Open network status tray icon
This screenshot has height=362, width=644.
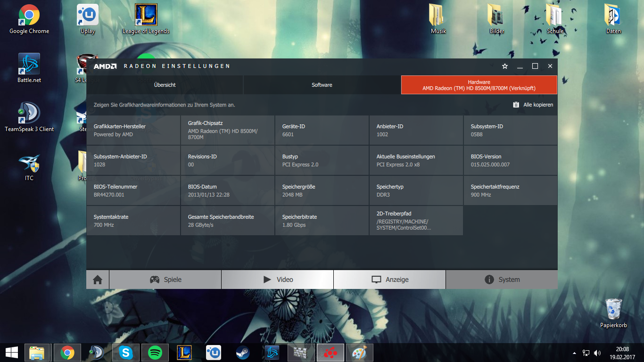point(586,353)
